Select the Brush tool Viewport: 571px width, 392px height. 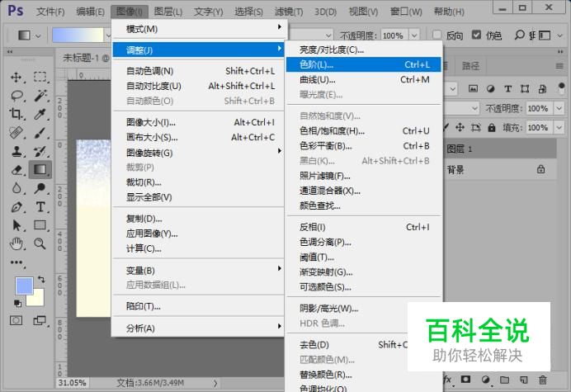tap(40, 133)
